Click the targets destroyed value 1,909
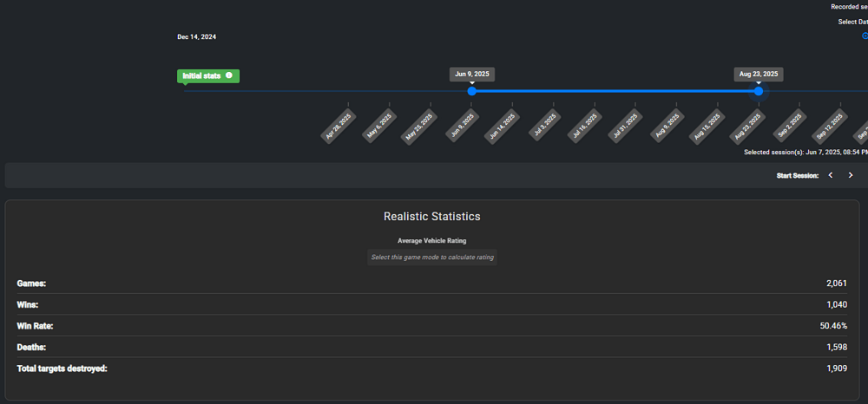 837,368
